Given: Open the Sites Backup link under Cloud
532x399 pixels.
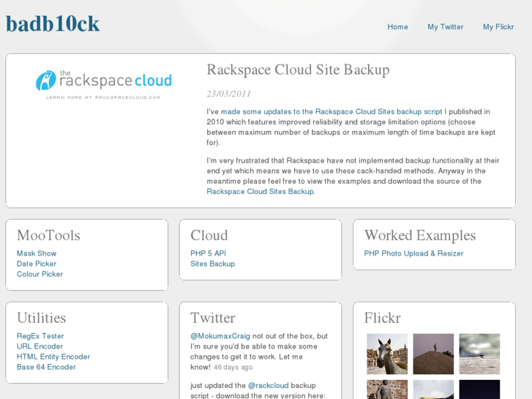Looking at the screenshot, I should click(212, 264).
